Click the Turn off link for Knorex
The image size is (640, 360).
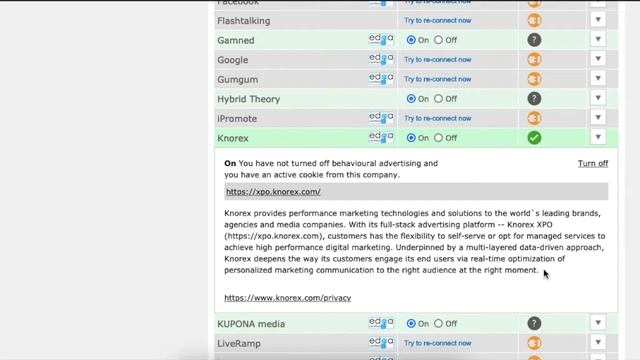593,164
